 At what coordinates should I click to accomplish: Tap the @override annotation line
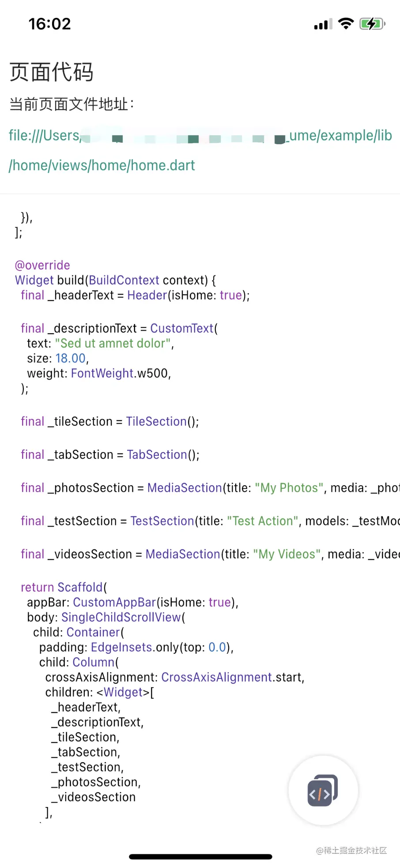tap(42, 265)
